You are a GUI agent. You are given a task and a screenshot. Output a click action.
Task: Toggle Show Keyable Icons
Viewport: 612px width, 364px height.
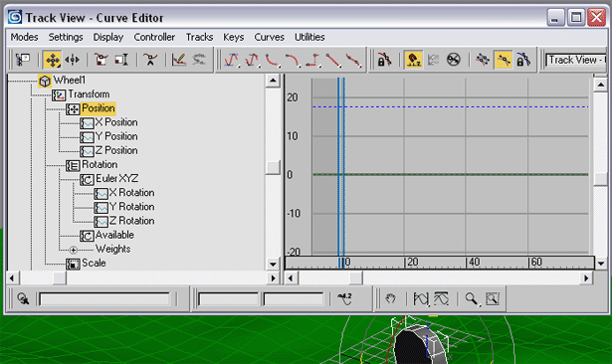click(x=454, y=60)
